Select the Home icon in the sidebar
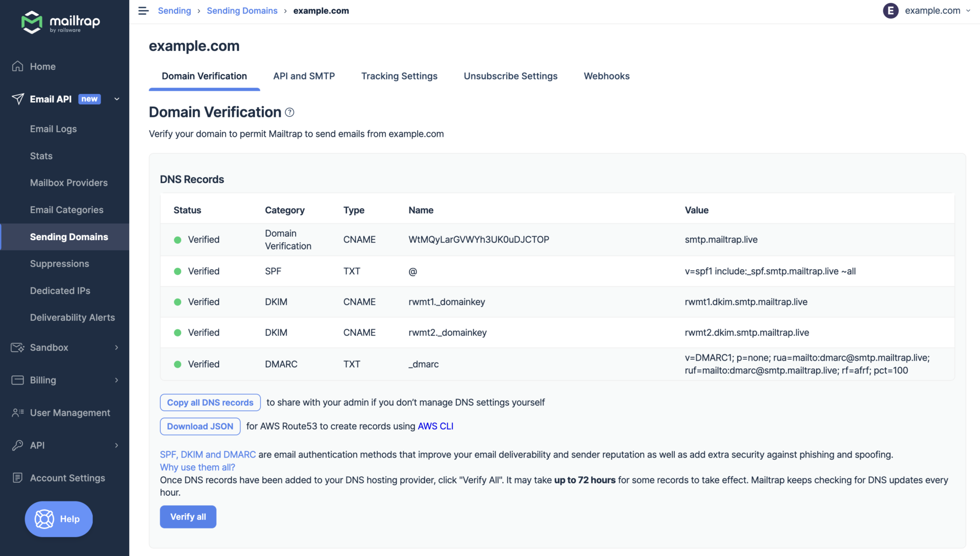 [x=17, y=66]
